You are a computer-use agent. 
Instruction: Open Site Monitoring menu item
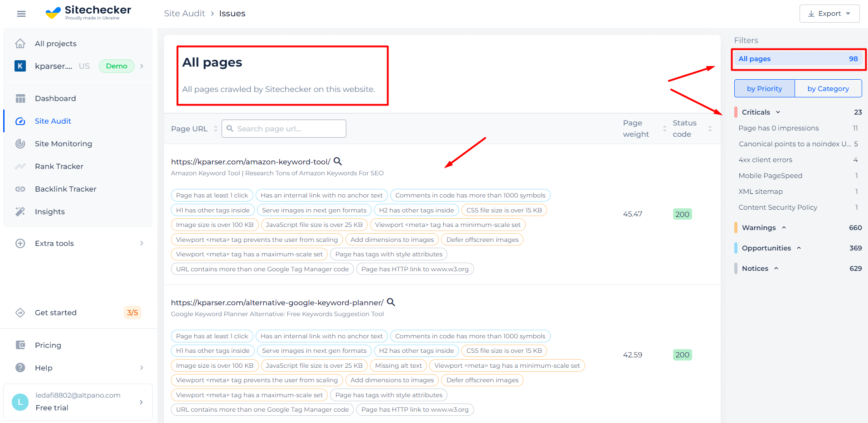point(63,144)
